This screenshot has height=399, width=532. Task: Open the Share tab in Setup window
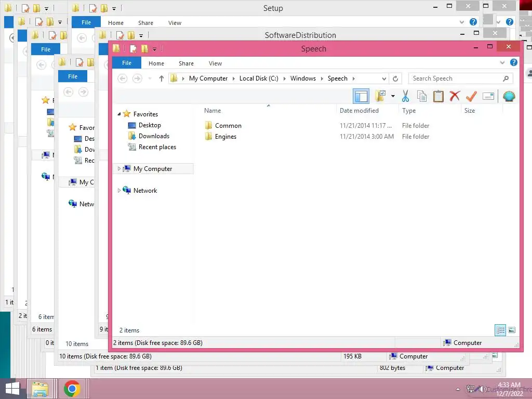[145, 23]
